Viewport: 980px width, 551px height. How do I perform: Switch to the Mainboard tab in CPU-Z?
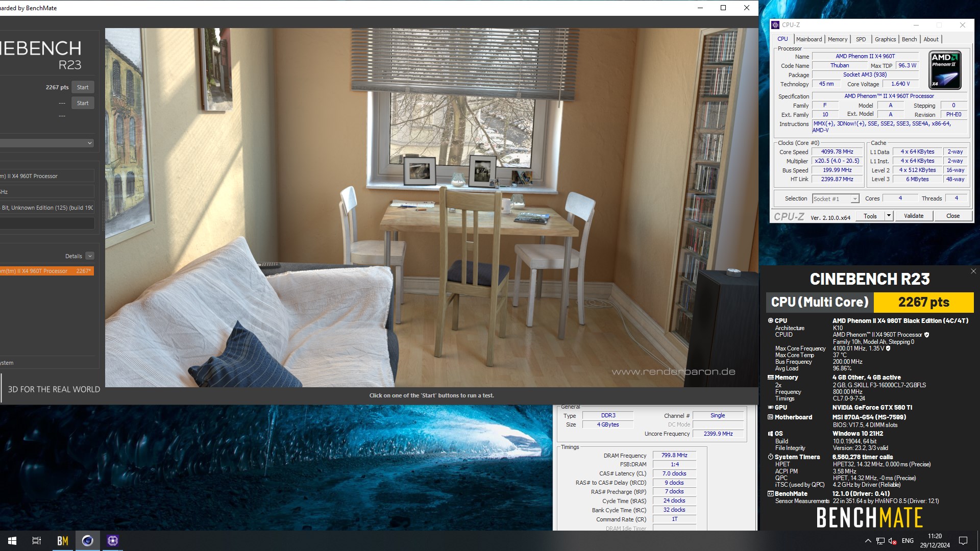[809, 39]
